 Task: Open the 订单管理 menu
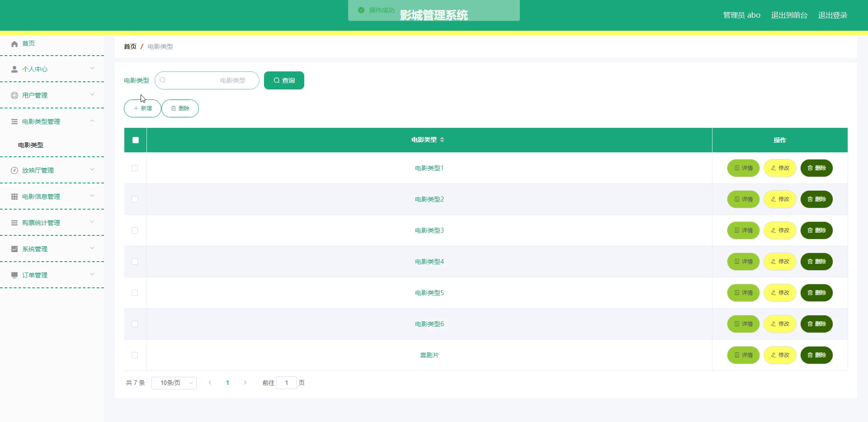point(52,275)
